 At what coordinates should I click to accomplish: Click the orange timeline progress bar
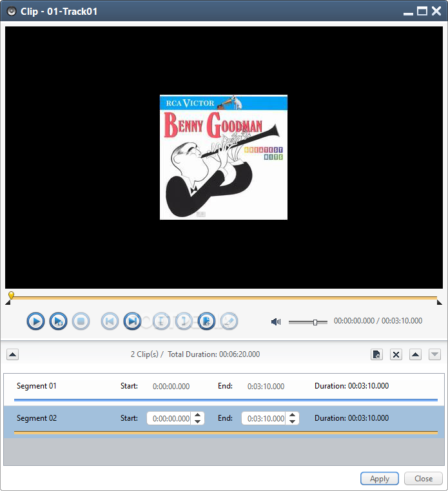pos(224,298)
